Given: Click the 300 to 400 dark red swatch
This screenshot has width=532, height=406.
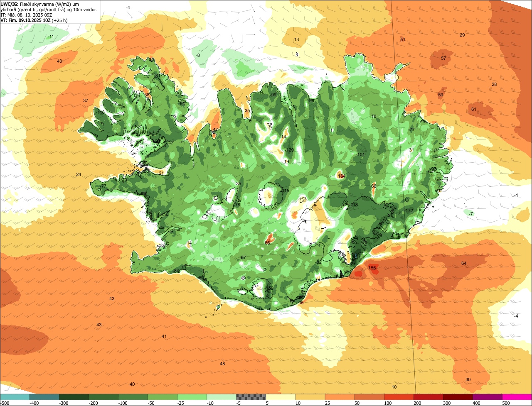Looking at the screenshot, I should point(458,397).
